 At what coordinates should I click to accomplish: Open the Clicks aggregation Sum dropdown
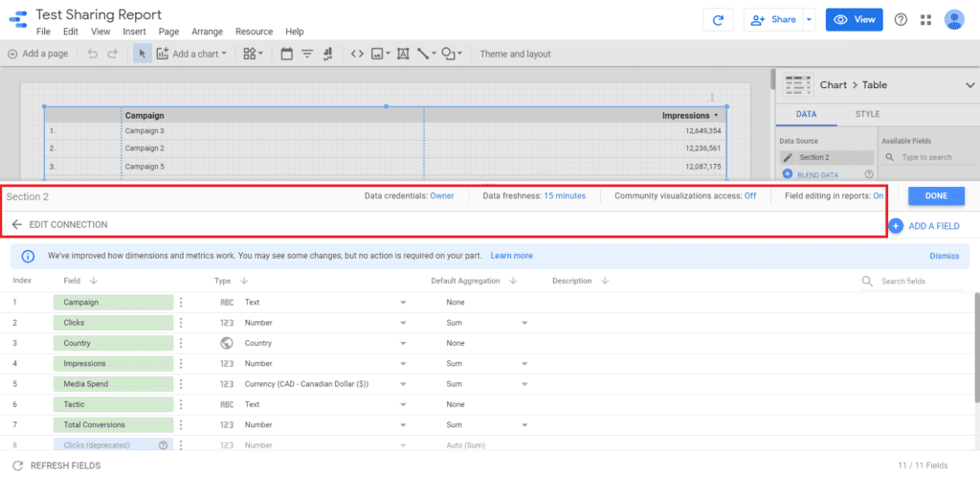tap(524, 323)
